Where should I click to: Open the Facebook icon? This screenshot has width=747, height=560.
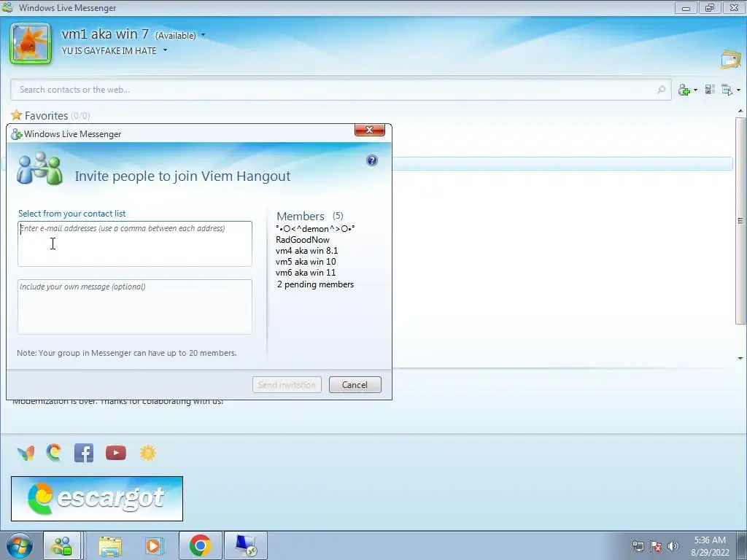[84, 453]
